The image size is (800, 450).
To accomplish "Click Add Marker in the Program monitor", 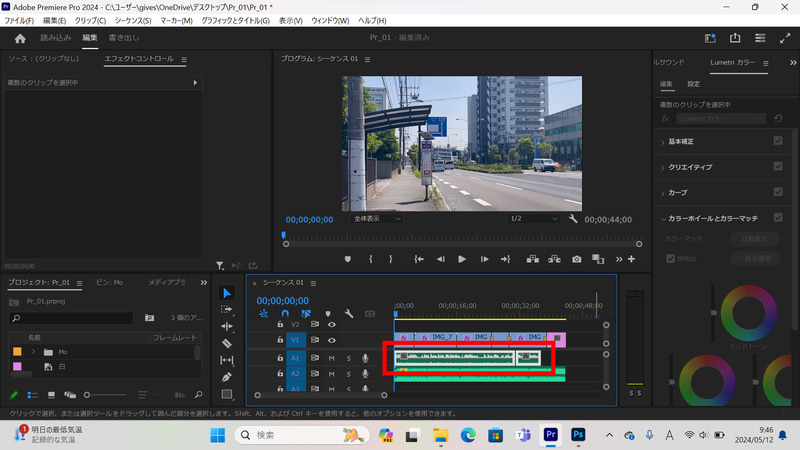I will (348, 259).
